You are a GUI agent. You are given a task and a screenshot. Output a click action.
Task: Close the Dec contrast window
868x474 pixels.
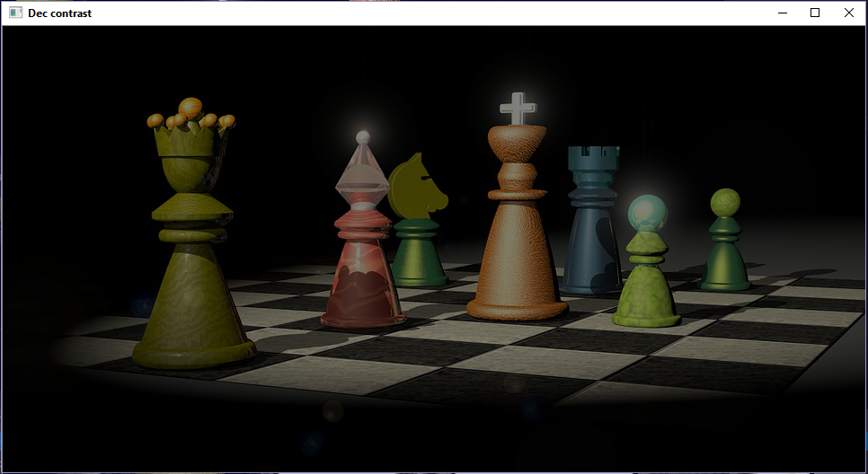[x=848, y=13]
